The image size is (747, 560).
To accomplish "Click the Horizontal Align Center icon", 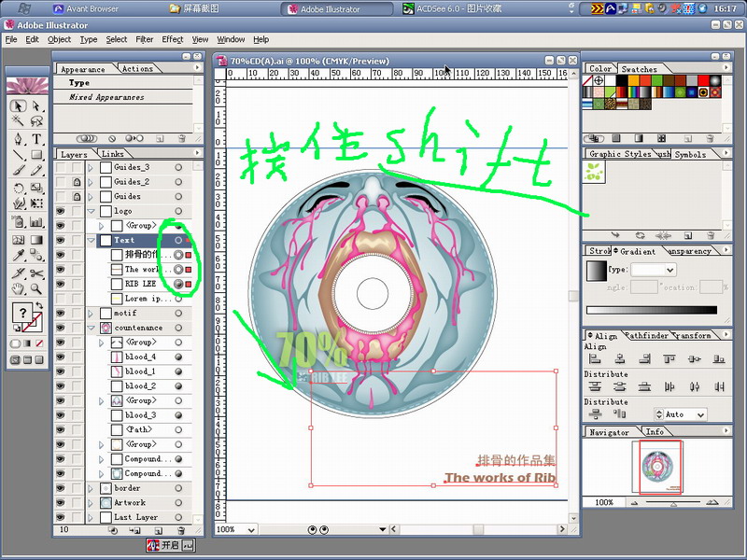I will pyautogui.click(x=620, y=359).
